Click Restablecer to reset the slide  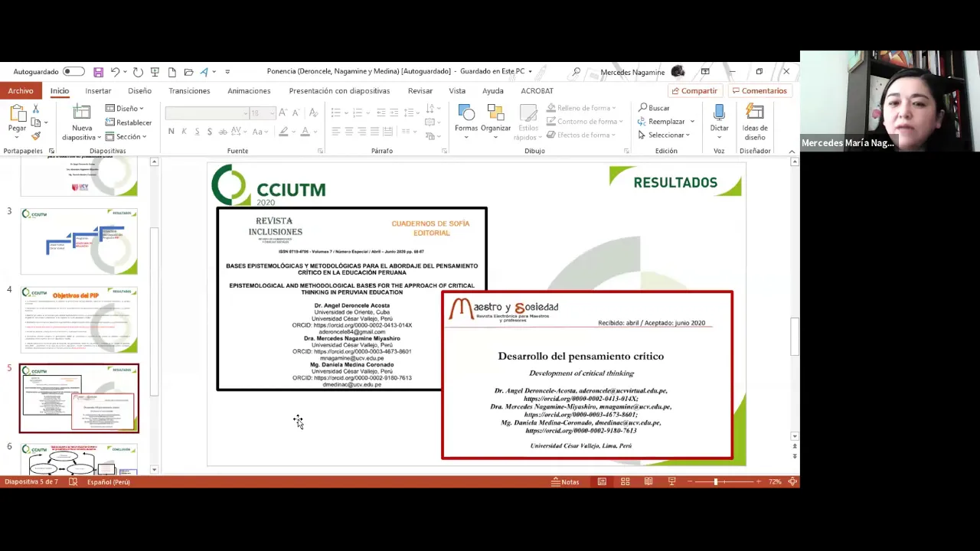[x=129, y=122]
